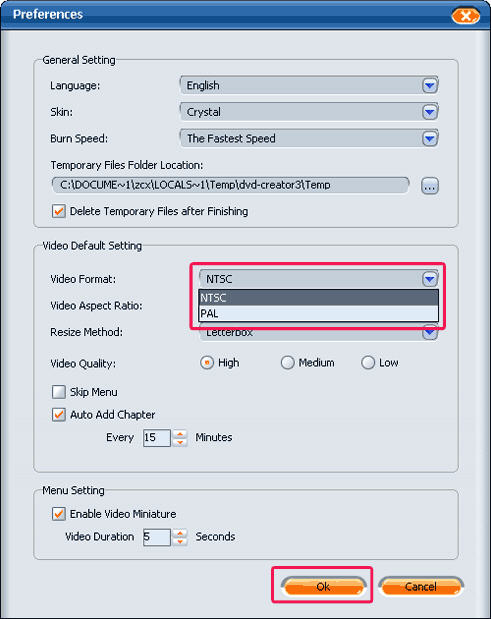Collapse the Video Format dropdown arrow
Image resolution: width=491 pixels, height=619 pixels.
[x=429, y=279]
